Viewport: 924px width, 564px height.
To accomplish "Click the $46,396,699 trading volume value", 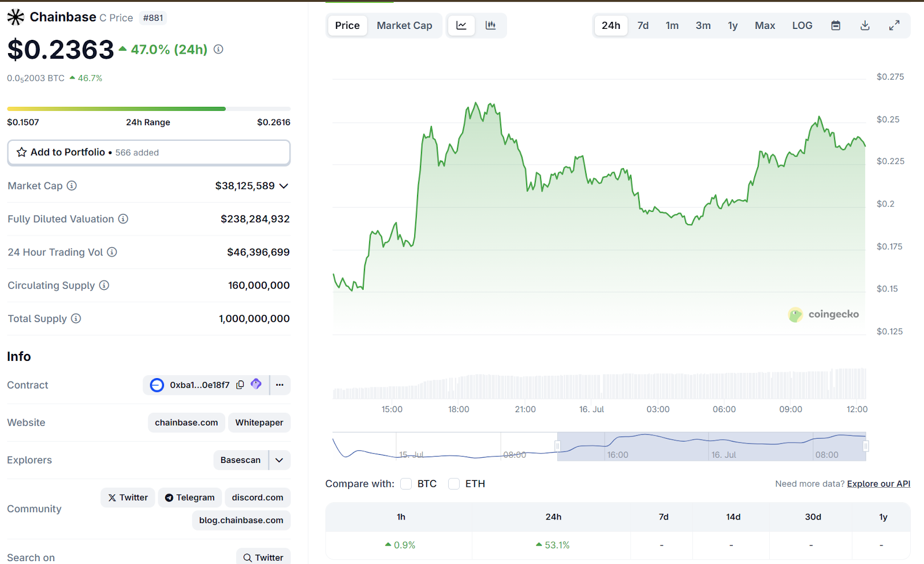I will point(258,252).
